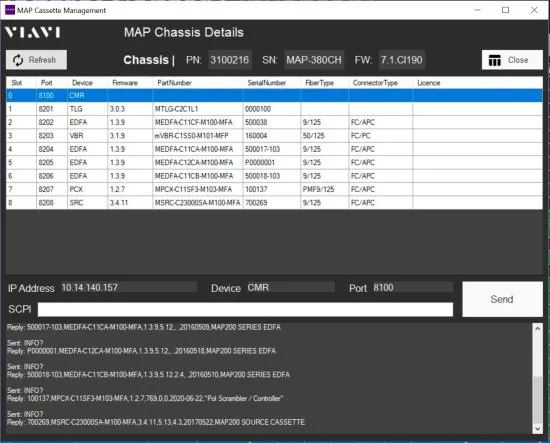The image size is (550, 443).
Task: Click connector type FC/PC cell
Action: [381, 136]
